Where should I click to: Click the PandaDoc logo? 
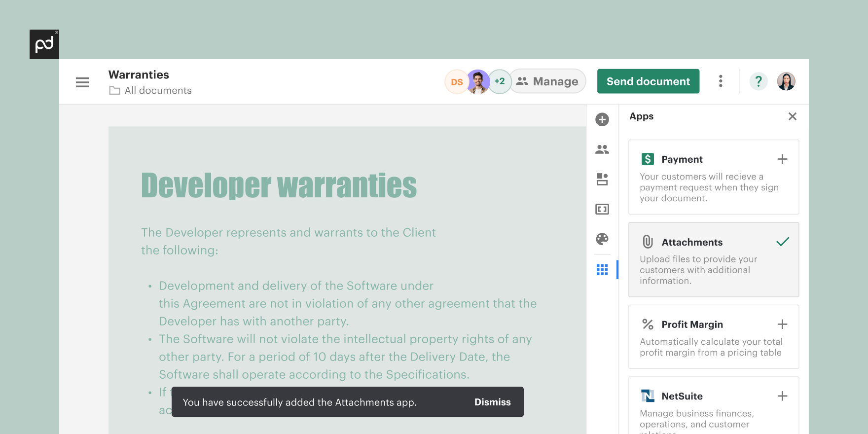pos(44,44)
